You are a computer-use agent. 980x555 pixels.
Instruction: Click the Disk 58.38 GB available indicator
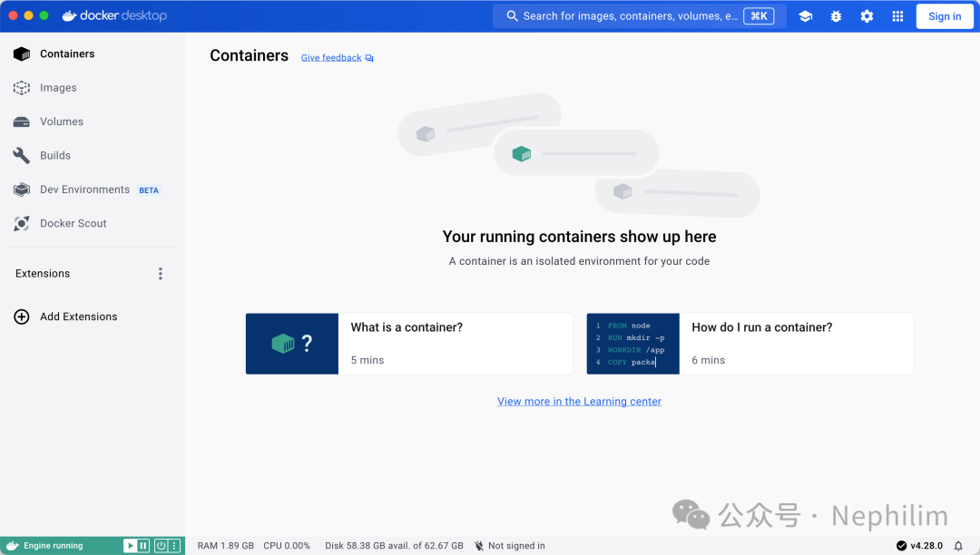pyautogui.click(x=395, y=546)
